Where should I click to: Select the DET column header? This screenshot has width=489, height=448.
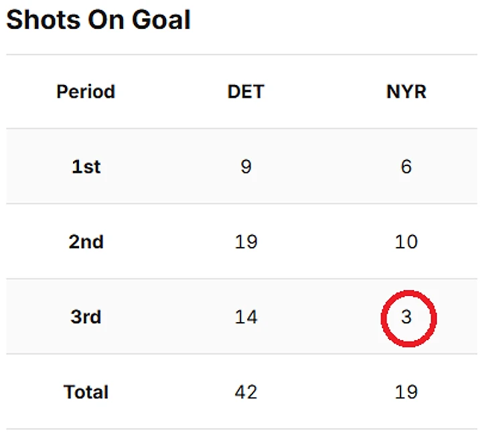(246, 92)
